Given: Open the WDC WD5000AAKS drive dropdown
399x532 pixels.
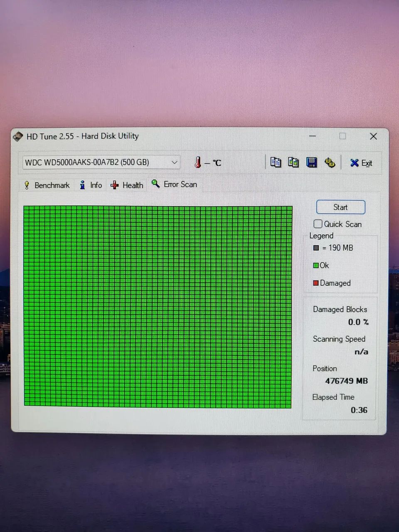Looking at the screenshot, I should 101,162.
